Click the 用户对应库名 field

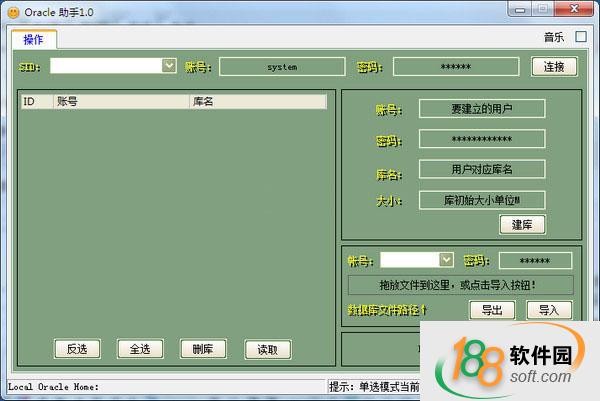click(482, 169)
